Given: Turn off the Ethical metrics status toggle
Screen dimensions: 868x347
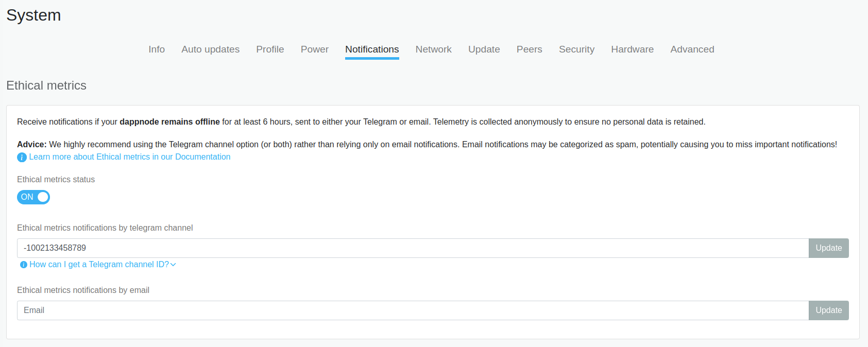Looking at the screenshot, I should (x=33, y=197).
